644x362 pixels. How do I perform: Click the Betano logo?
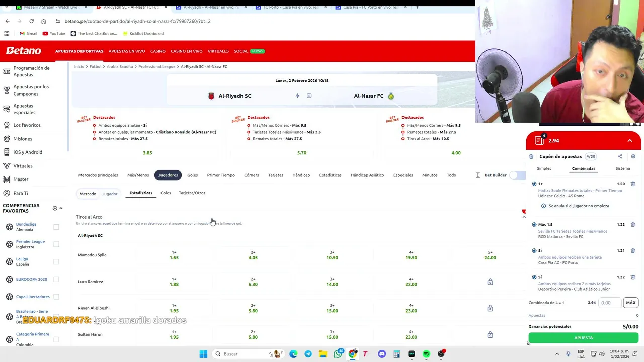[23, 51]
